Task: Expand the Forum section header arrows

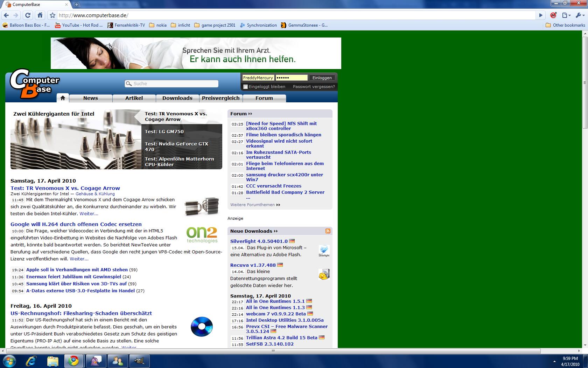Action: tap(250, 114)
